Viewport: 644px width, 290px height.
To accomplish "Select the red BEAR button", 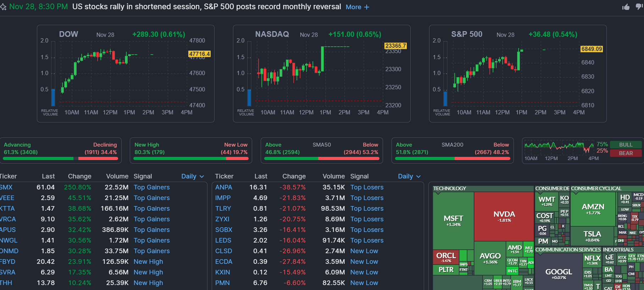I will point(626,153).
